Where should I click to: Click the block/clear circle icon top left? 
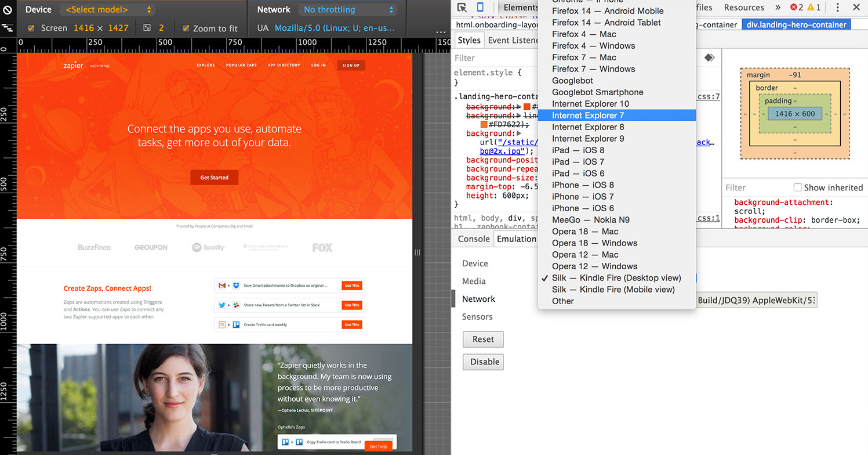pos(7,9)
